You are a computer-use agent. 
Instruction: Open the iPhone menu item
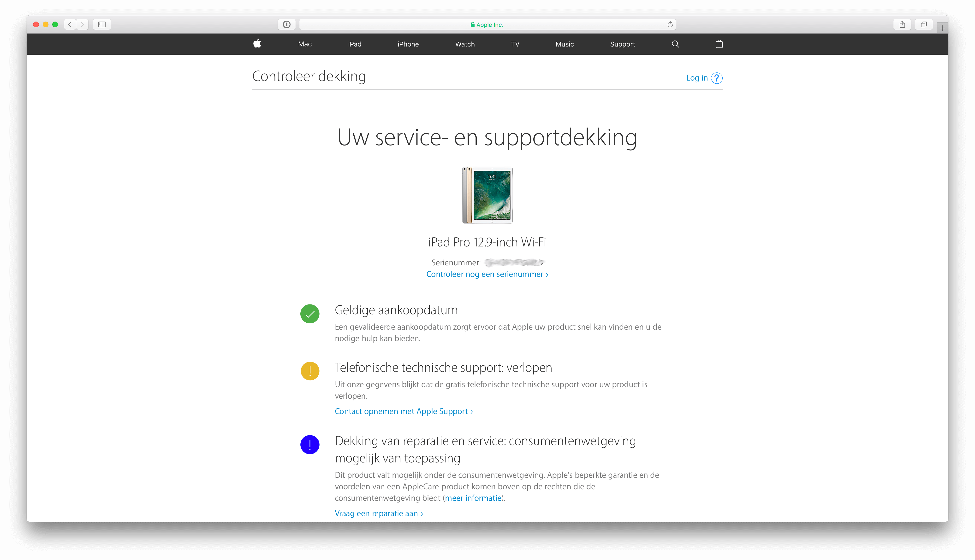(408, 44)
